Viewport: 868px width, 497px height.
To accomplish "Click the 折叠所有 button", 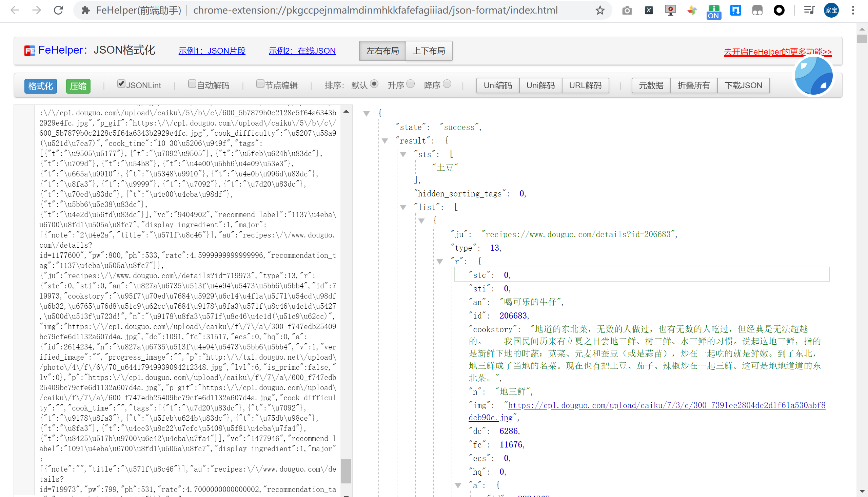I will pyautogui.click(x=694, y=85).
